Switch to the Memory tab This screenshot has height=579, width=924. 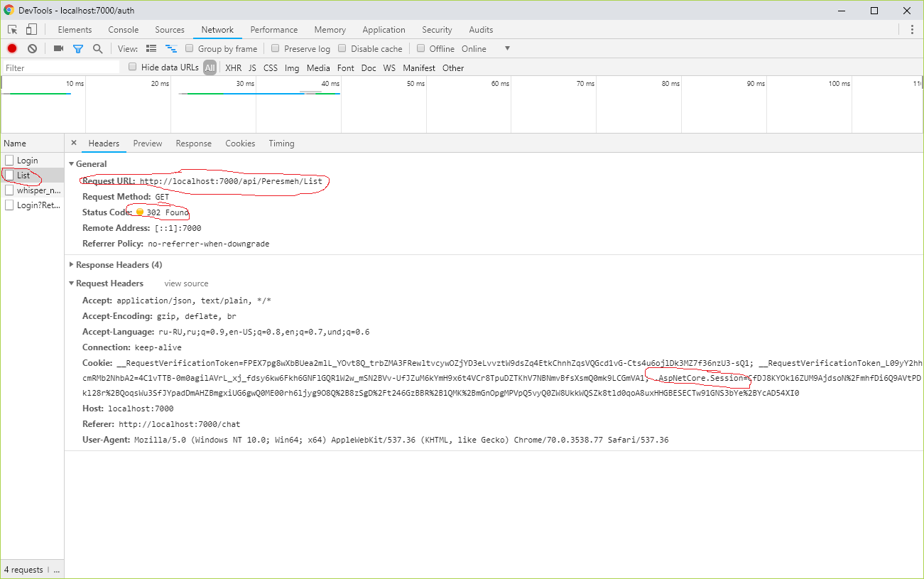(x=330, y=30)
